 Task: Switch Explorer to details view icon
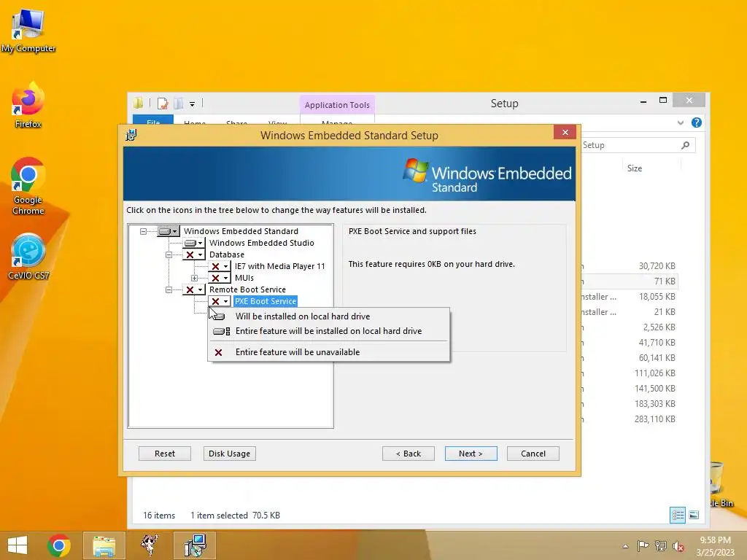coord(678,515)
